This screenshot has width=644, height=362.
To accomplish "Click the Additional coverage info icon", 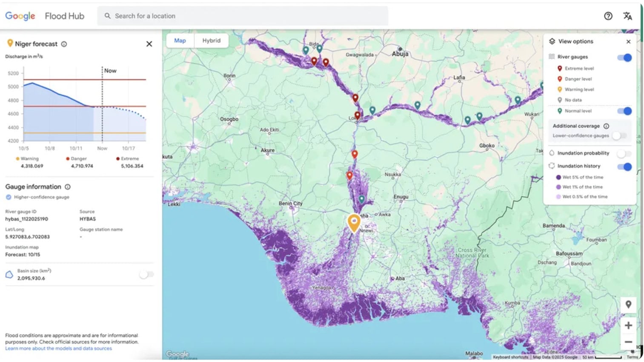I will click(x=606, y=126).
